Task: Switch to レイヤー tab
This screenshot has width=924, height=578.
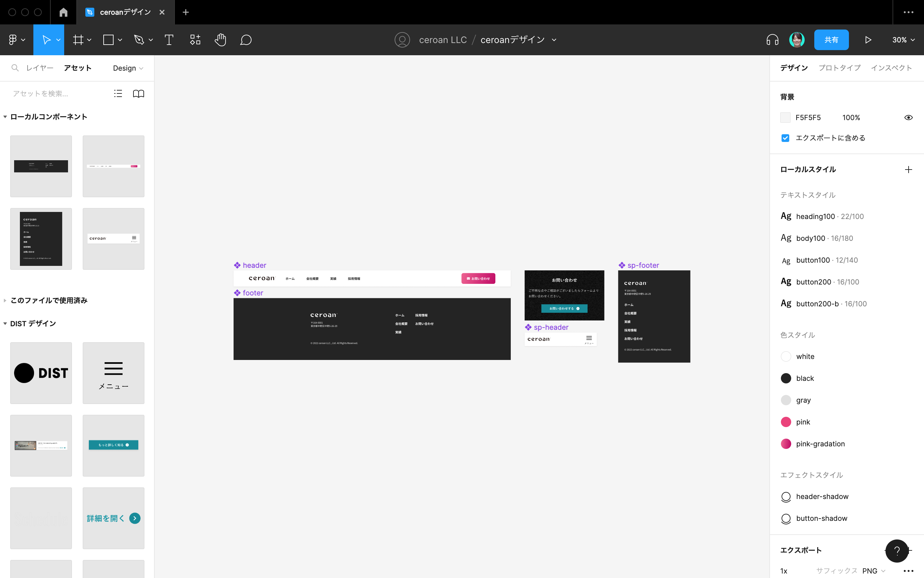Action: (x=40, y=68)
